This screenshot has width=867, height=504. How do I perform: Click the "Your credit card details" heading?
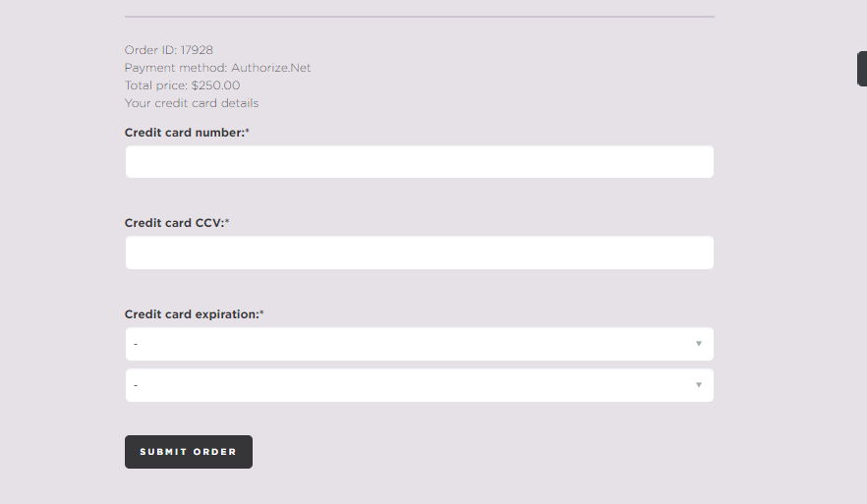[192, 103]
